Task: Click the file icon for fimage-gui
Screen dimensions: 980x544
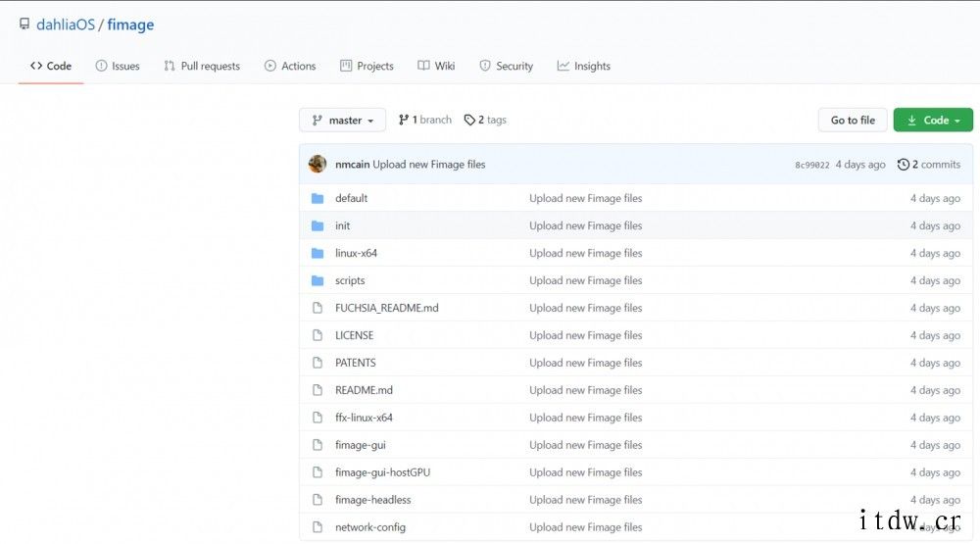Action: [318, 445]
